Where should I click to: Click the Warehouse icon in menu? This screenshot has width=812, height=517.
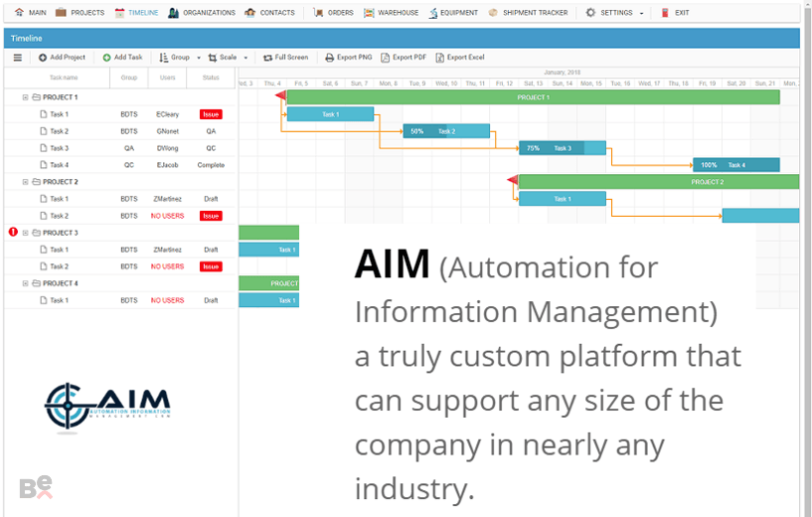click(x=369, y=13)
